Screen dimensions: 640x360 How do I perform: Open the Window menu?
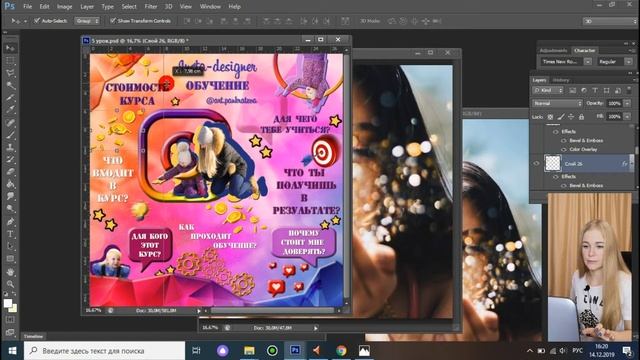(210, 7)
